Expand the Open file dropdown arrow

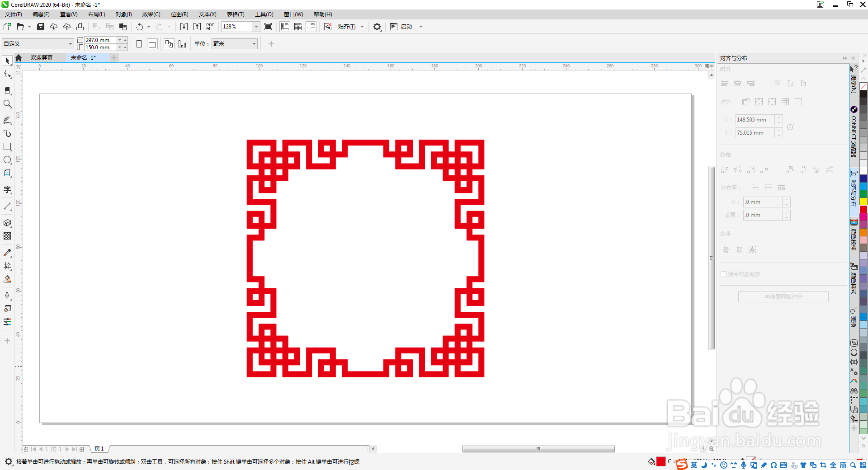click(29, 27)
